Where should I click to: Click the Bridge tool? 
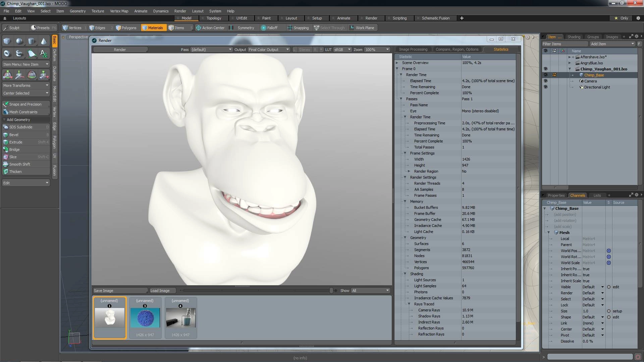coord(26,149)
